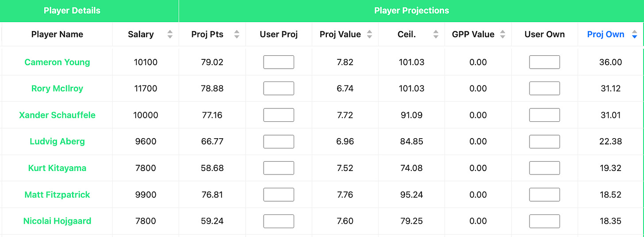Viewport: 644px width, 237px height.
Task: Open Xander Schauffele player link
Action: coord(57,115)
